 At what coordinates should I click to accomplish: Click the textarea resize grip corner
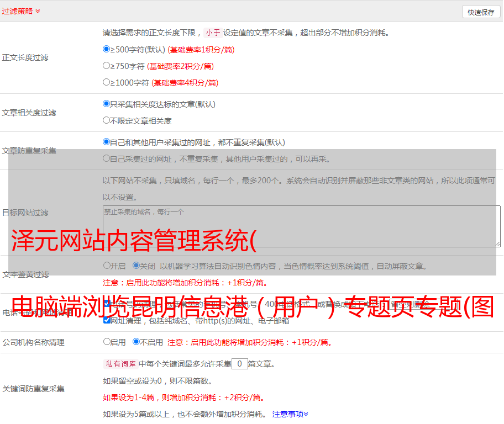tap(497, 245)
